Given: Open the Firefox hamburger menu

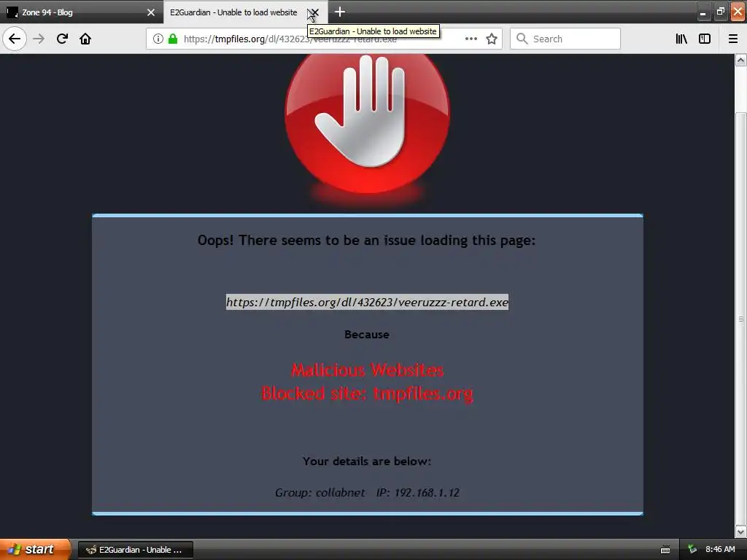Looking at the screenshot, I should [733, 39].
